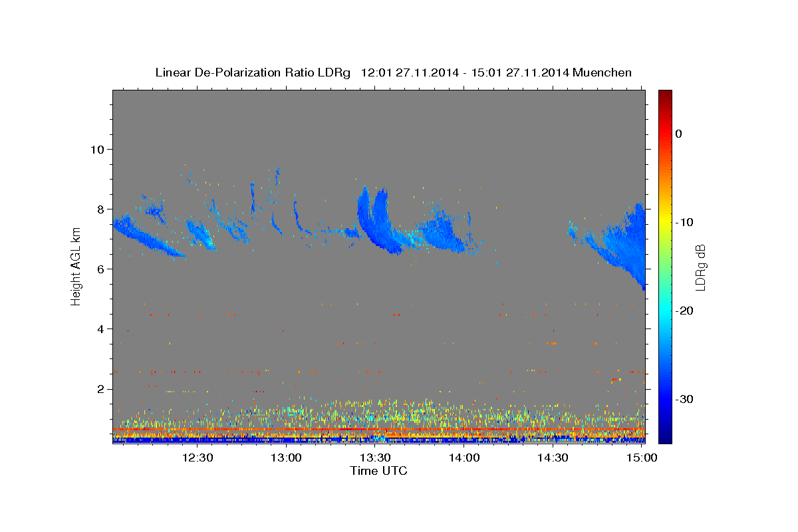Click the 12:30 time axis label
Screen dimensions: 798x532
point(198,458)
